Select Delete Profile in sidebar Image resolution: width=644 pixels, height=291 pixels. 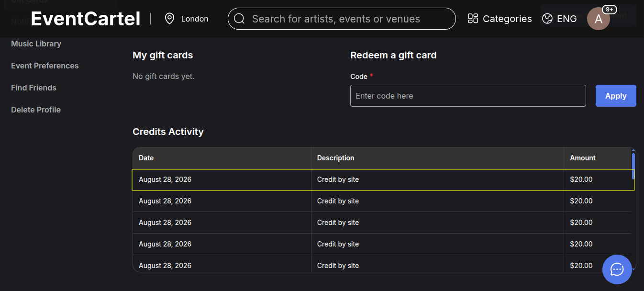(x=36, y=110)
